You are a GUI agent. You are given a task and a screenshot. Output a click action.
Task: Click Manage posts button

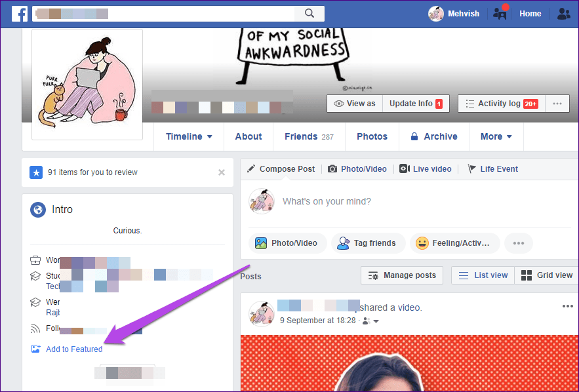[402, 275]
